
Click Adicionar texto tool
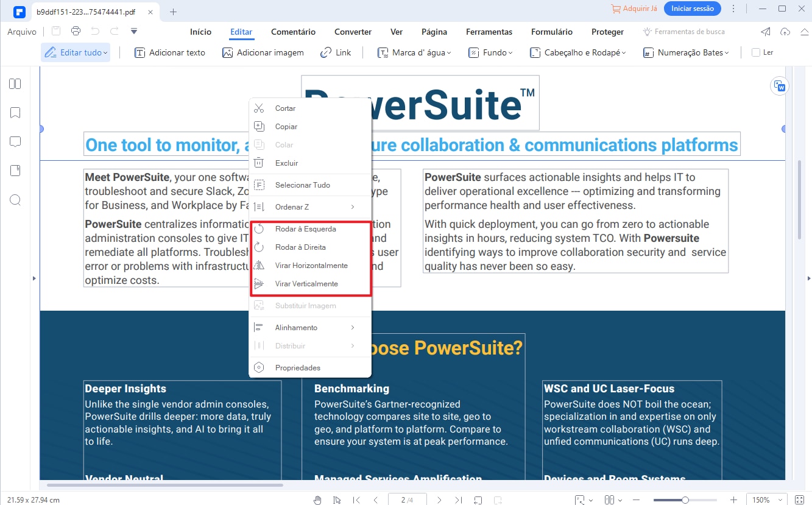click(170, 52)
